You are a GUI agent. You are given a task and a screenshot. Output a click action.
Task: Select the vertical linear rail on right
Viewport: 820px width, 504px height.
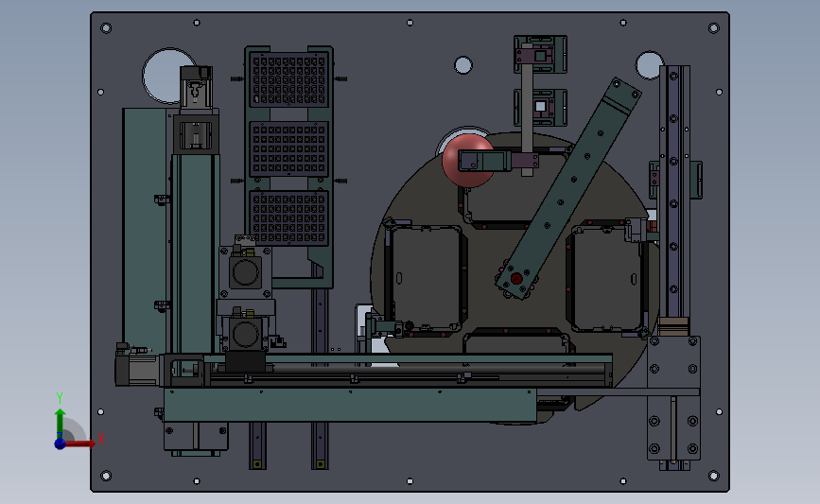[x=674, y=192]
